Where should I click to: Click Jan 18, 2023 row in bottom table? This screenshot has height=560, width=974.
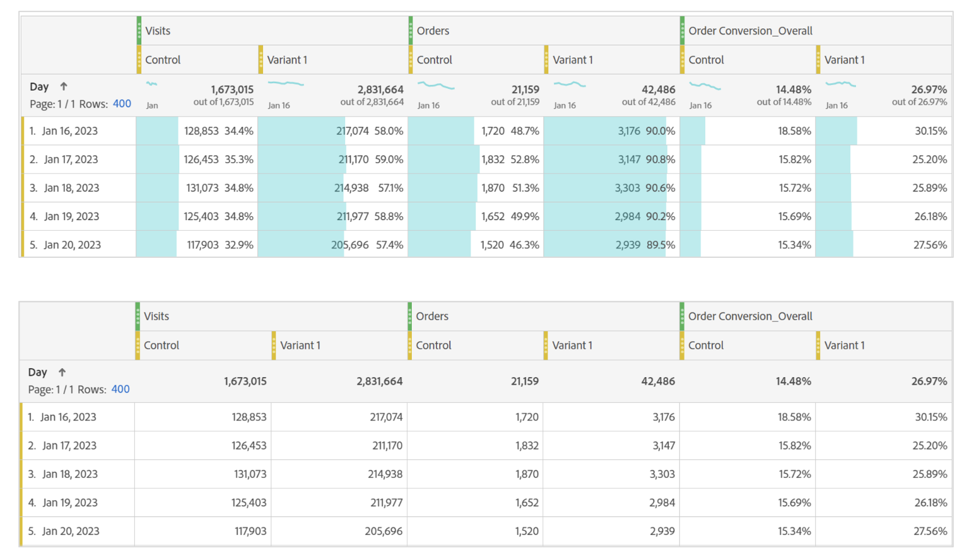tap(70, 474)
